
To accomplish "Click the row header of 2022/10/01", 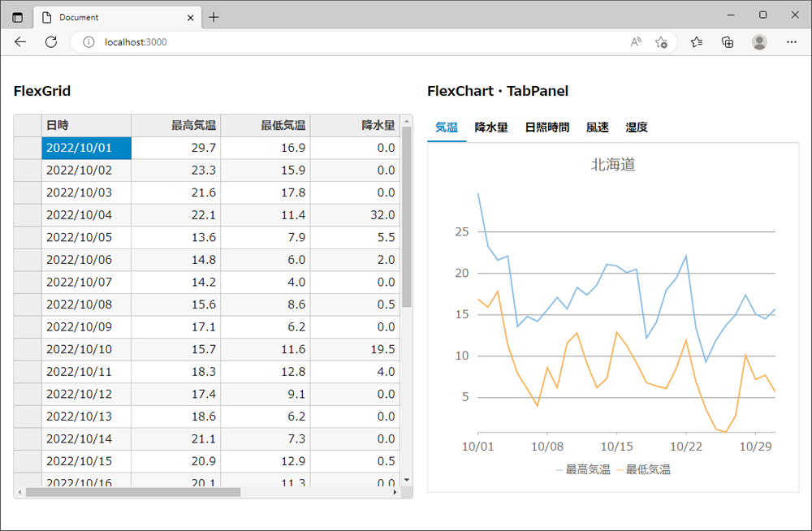I will pyautogui.click(x=28, y=148).
